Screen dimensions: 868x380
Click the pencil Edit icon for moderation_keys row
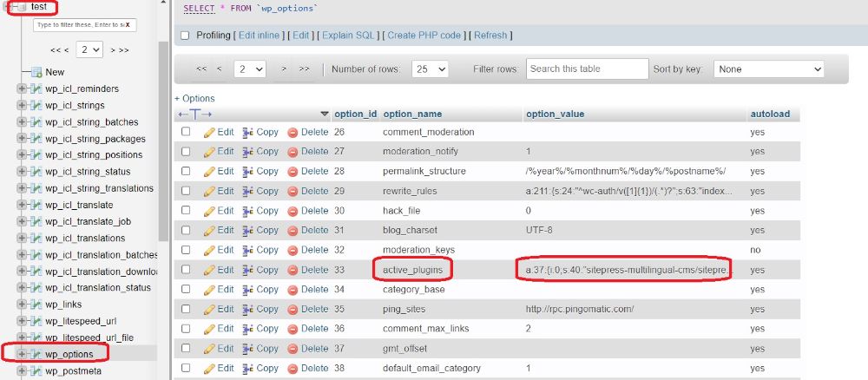point(209,251)
